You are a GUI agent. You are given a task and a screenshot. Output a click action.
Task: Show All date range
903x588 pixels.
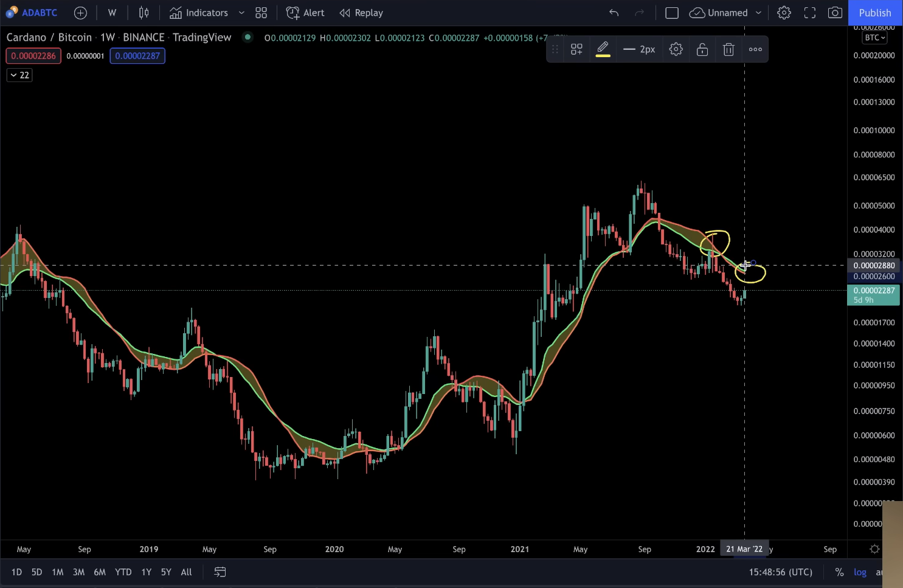(x=186, y=572)
